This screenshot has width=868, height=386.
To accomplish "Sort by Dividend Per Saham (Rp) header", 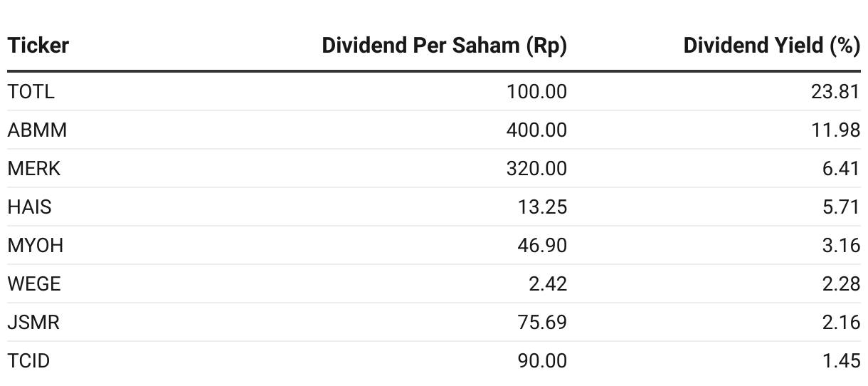I will [x=445, y=46].
